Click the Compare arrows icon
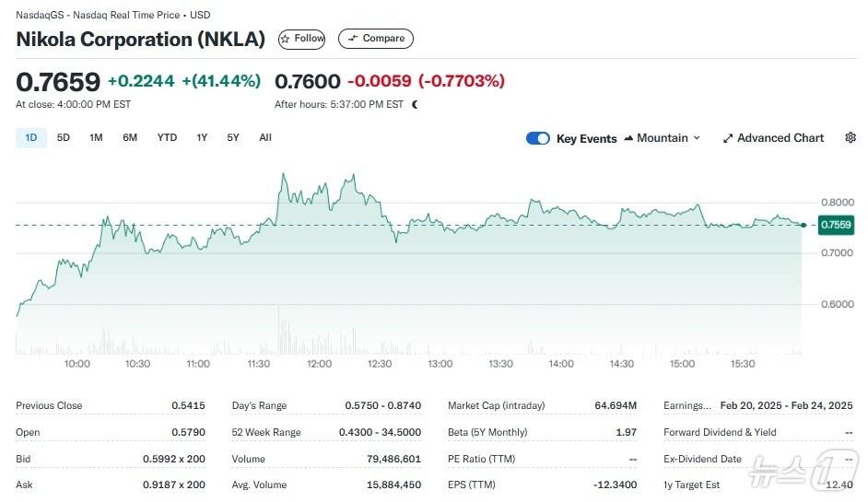 [352, 39]
